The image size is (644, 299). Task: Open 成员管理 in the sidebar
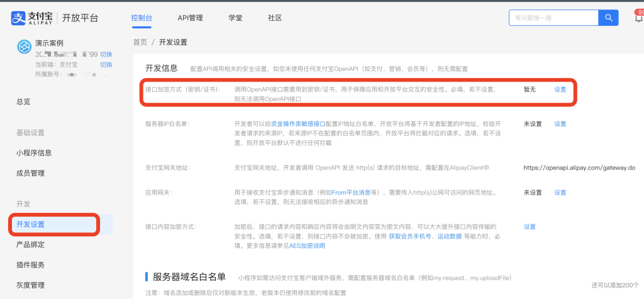point(30,173)
